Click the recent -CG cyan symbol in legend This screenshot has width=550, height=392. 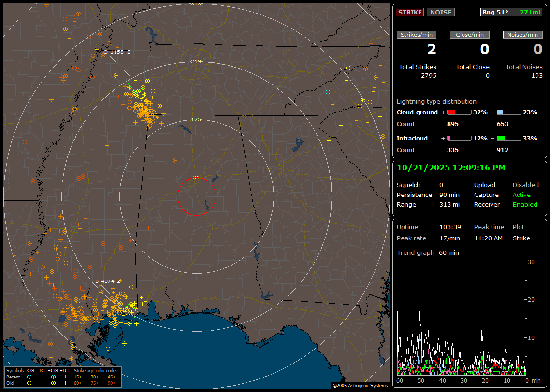[29, 377]
